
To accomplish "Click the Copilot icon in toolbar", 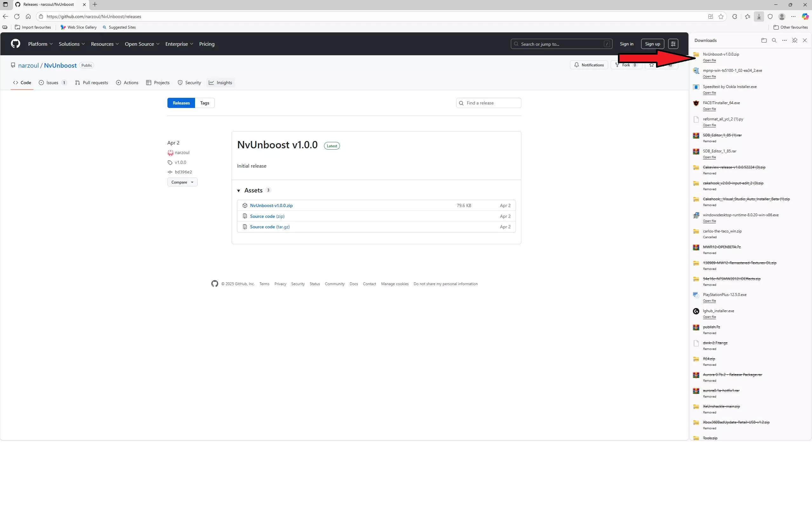I will click(x=805, y=17).
